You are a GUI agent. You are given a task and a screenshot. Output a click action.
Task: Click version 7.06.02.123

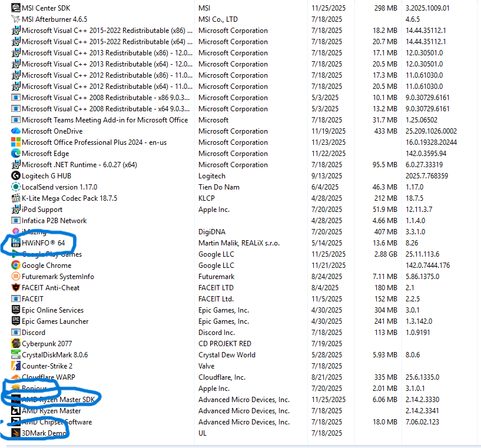pyautogui.click(x=422, y=422)
